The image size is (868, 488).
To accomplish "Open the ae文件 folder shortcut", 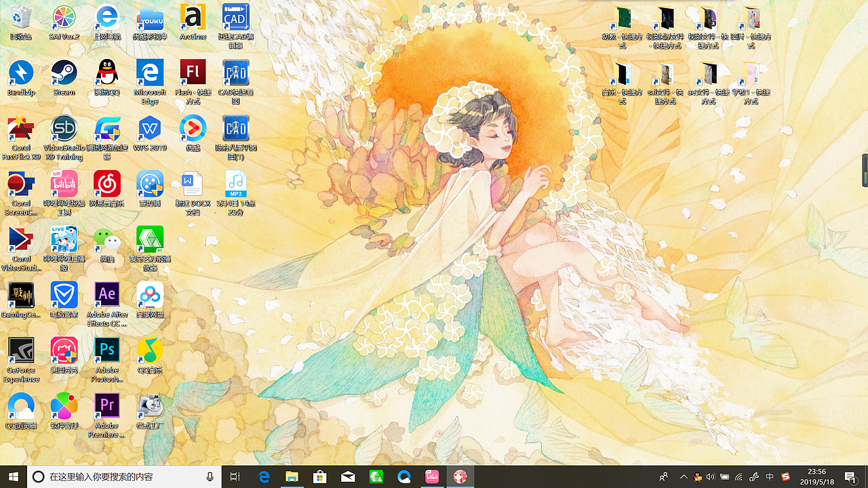I will pos(708,83).
